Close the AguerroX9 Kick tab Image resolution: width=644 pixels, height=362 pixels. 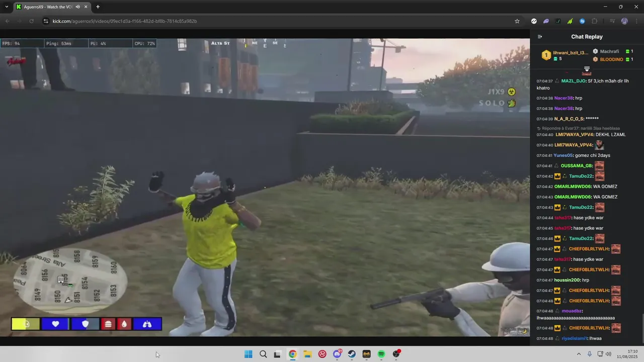click(x=86, y=7)
